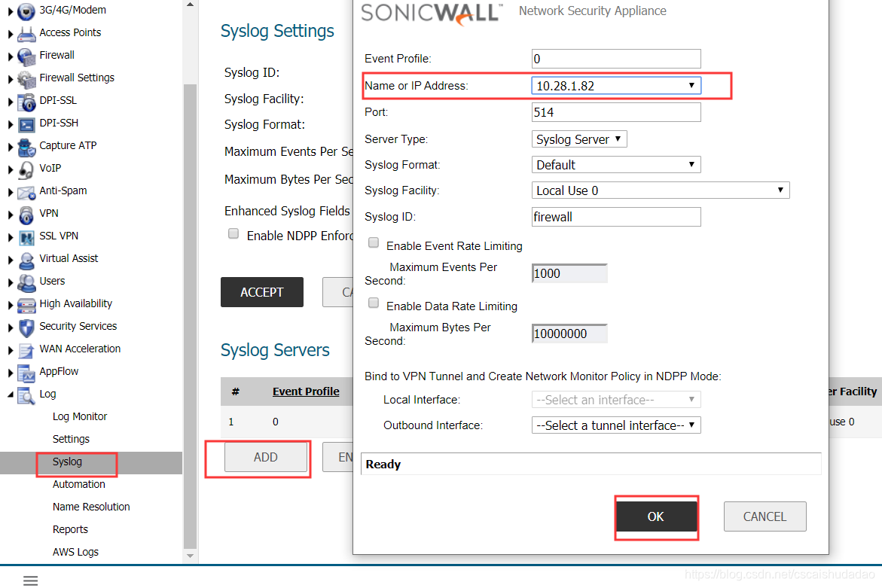Image resolution: width=882 pixels, height=588 pixels.
Task: Click the Firewall Settings menu label
Action: click(77, 78)
